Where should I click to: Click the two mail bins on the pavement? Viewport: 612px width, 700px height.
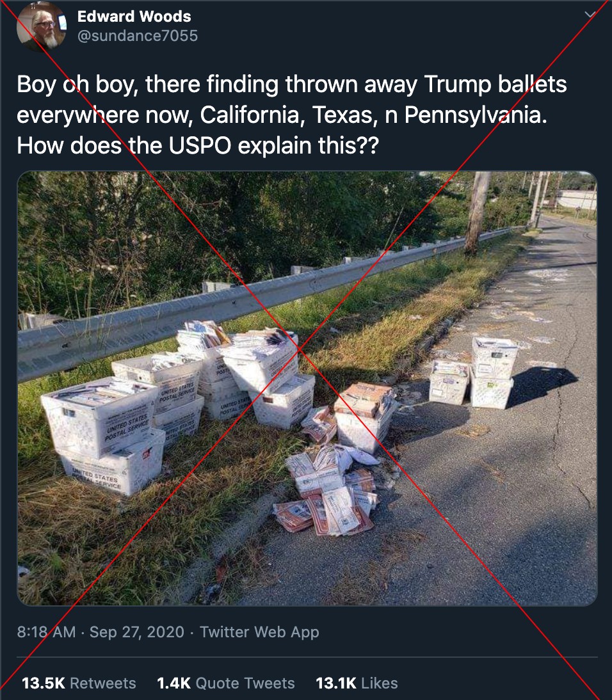[474, 373]
